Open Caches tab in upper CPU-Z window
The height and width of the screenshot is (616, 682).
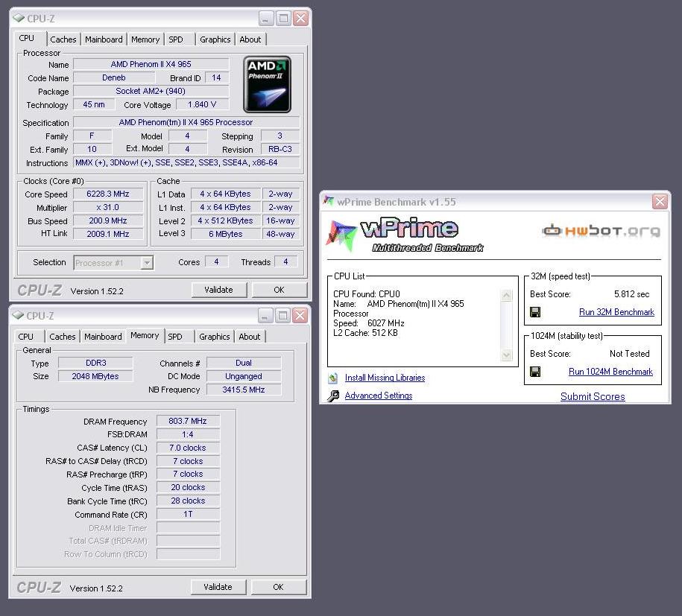63,39
